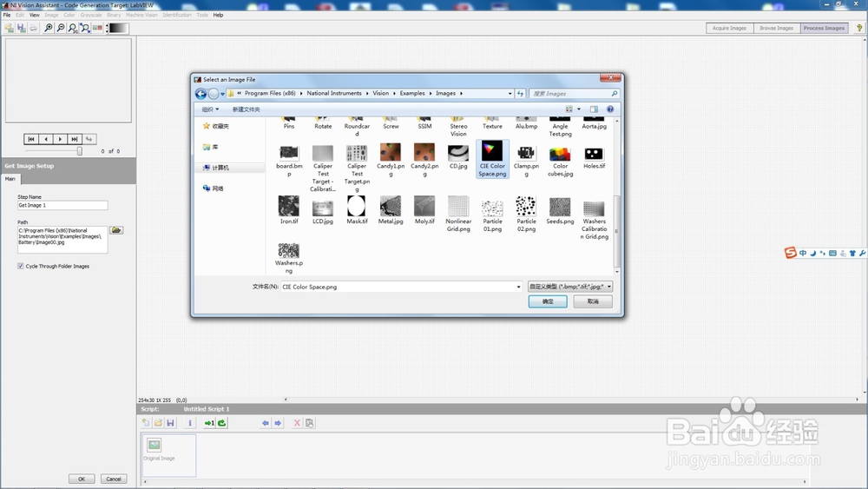Click the Examples breadcrumb in address bar
This screenshot has height=489, width=868.
pyautogui.click(x=412, y=93)
